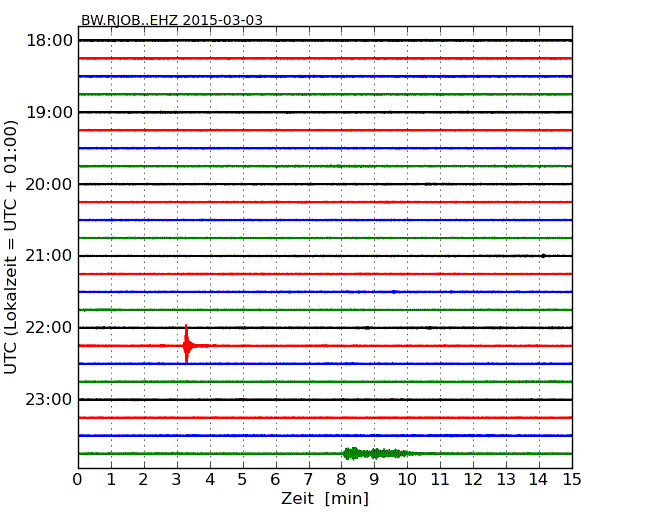Click the x-axis tick label 8
Image resolution: width=650 pixels, height=520 pixels.
(x=341, y=480)
